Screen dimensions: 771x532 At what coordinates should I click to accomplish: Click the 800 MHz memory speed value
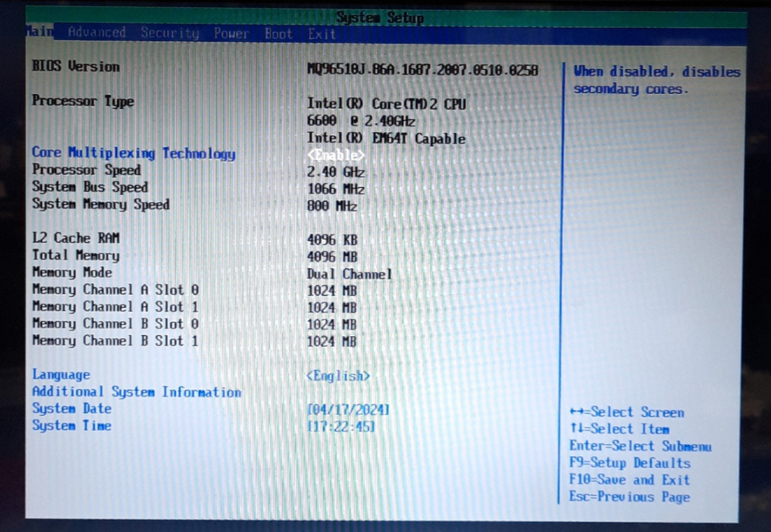coord(332,206)
